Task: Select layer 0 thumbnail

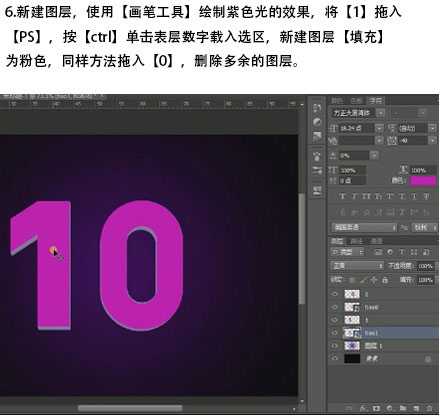Action: coord(352,294)
